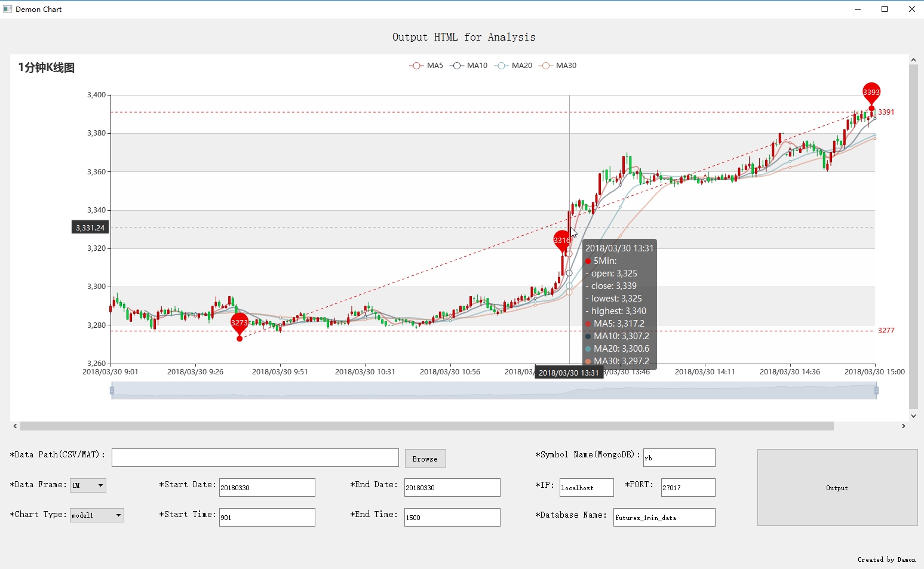Click the Browse button
The width and height of the screenshot is (924, 569).
[425, 459]
